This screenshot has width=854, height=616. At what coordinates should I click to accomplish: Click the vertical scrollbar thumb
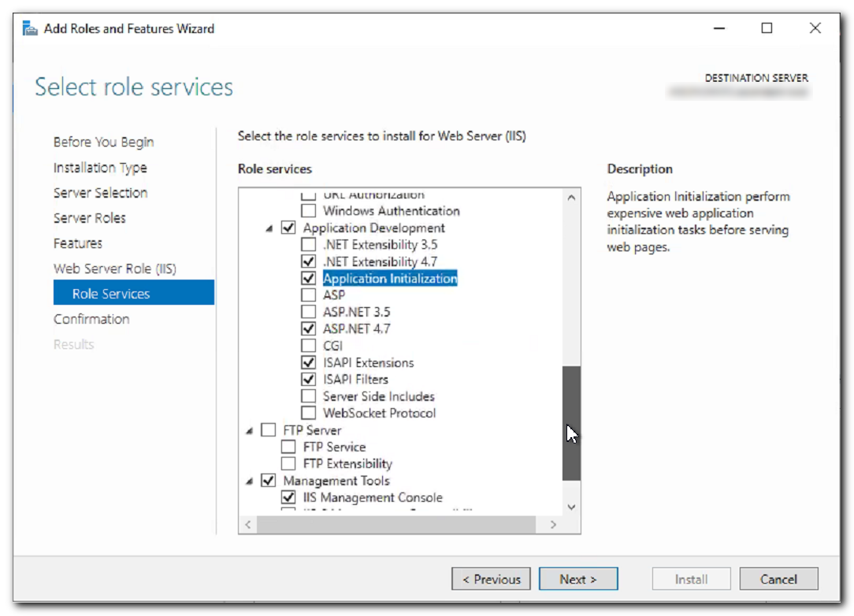(x=571, y=423)
